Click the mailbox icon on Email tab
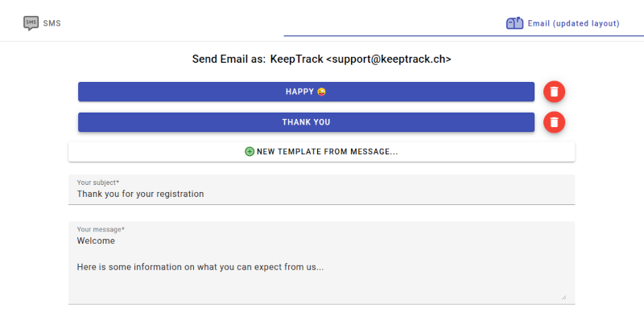Viewport: 644px width, 312px height. click(x=514, y=23)
